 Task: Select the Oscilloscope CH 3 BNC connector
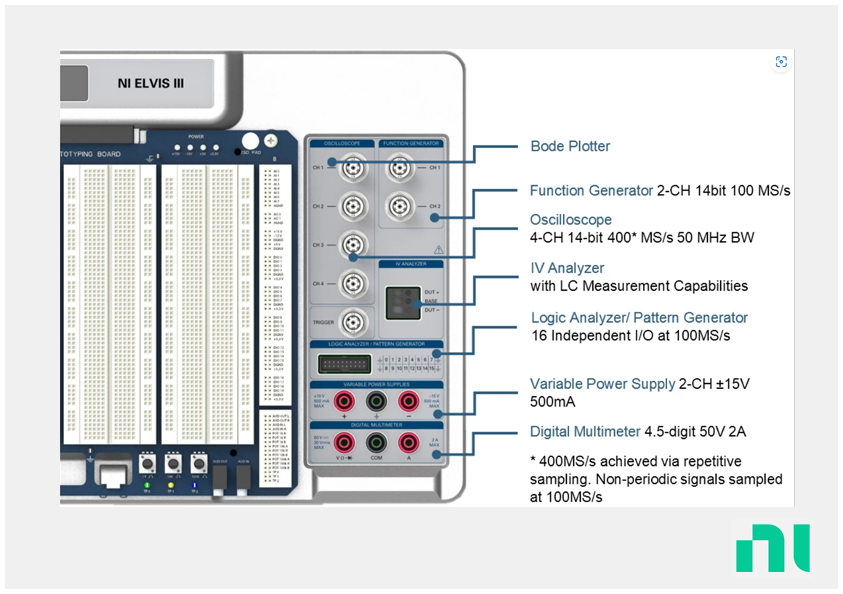click(x=353, y=245)
